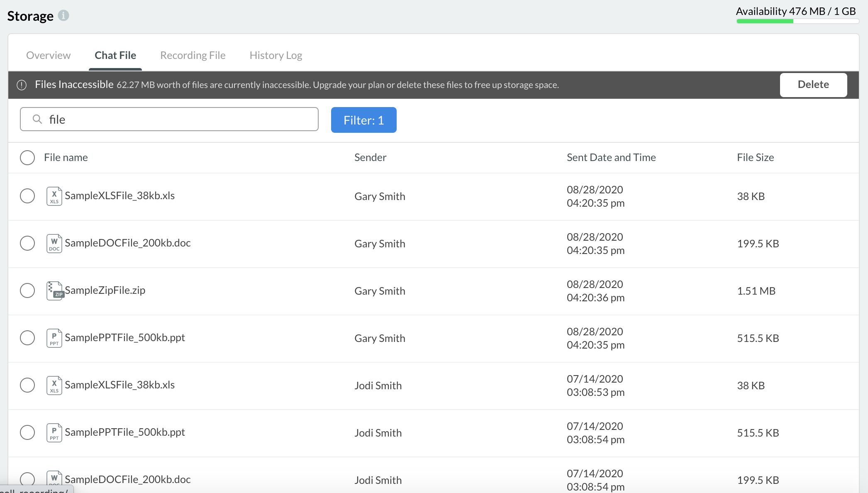The width and height of the screenshot is (868, 493).
Task: Click Jodi Smith's SampleXLSFile_38kb.xls file name
Action: pyautogui.click(x=119, y=385)
